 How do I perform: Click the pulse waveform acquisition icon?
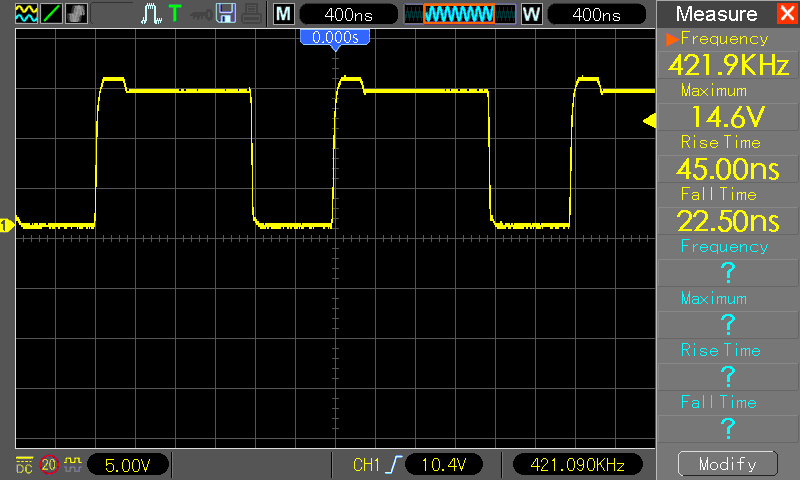click(151, 13)
